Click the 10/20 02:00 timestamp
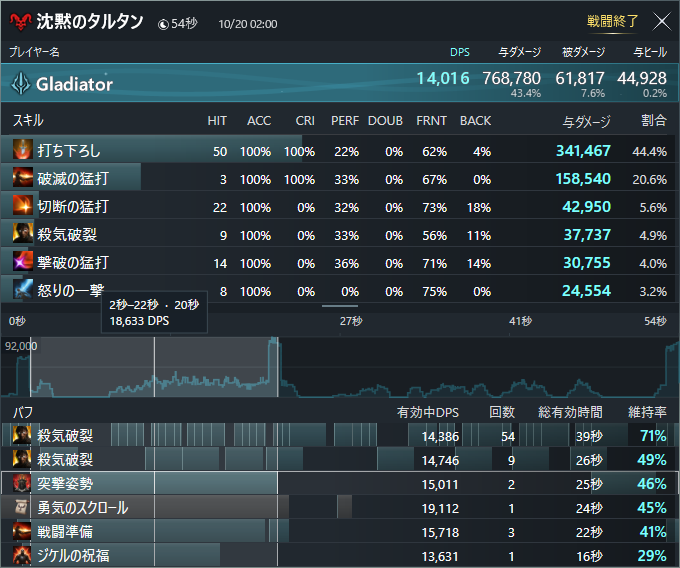680x568 pixels. [x=248, y=24]
